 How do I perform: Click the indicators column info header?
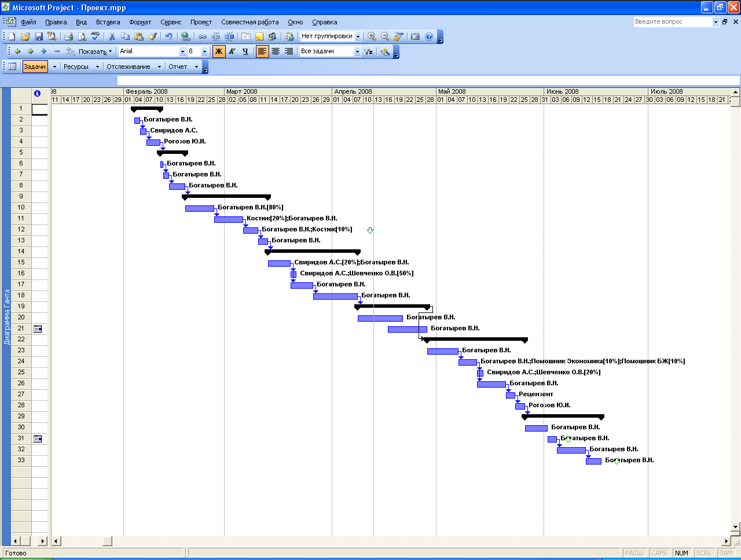38,93
